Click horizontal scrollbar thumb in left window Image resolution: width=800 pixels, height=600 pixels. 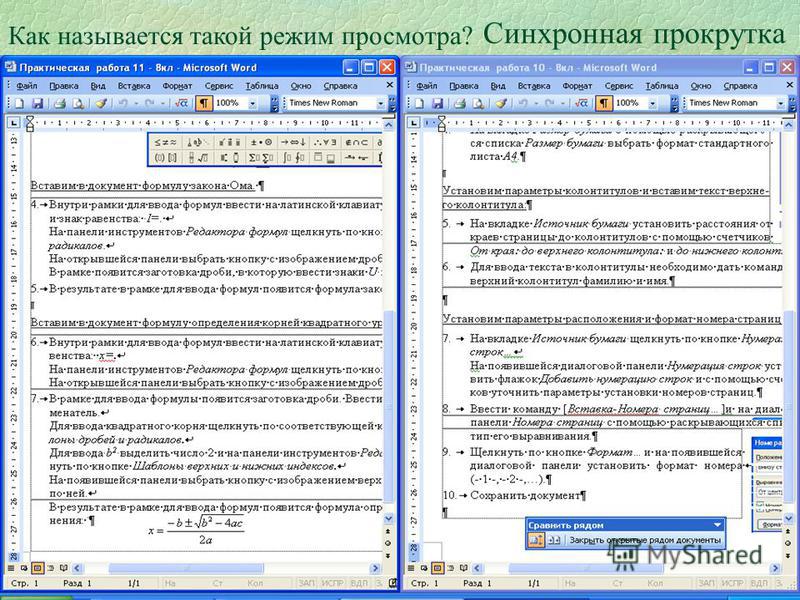(187, 568)
